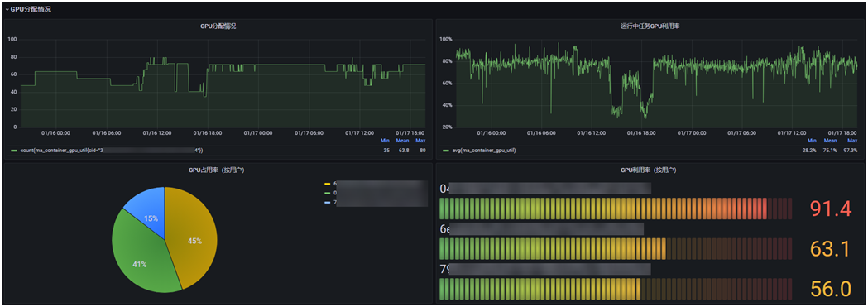This screenshot has width=868, height=307.
Task: Sort GPU分配情况 legend by Max column
Action: coord(420,141)
